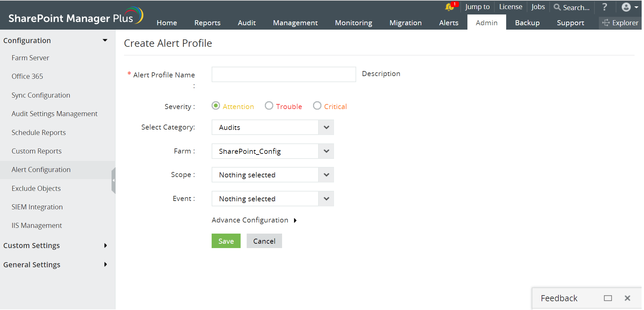The width and height of the screenshot is (644, 310).
Task: Go to the Migration tab
Action: tap(405, 23)
